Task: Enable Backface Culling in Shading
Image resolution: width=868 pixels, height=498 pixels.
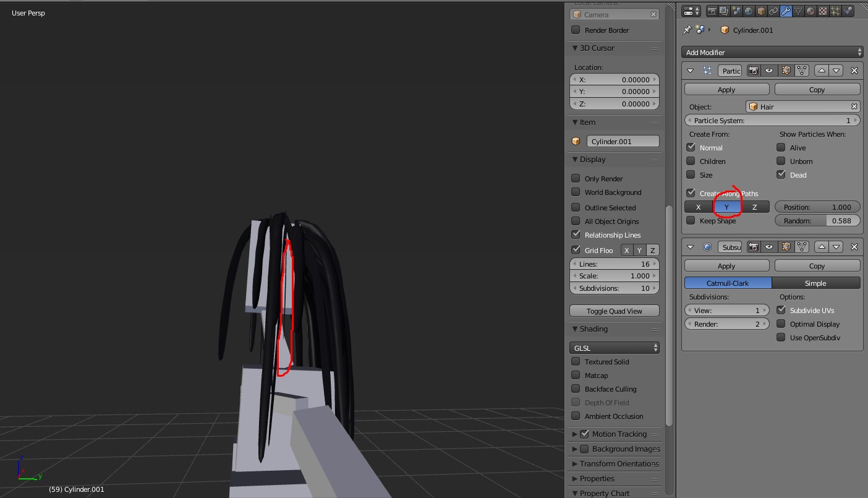Action: (576, 389)
